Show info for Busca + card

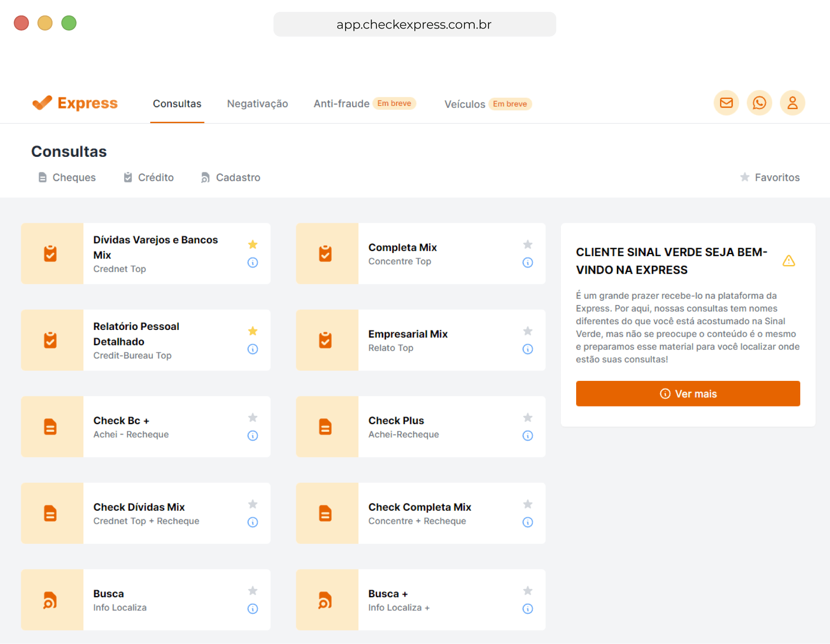(x=528, y=609)
